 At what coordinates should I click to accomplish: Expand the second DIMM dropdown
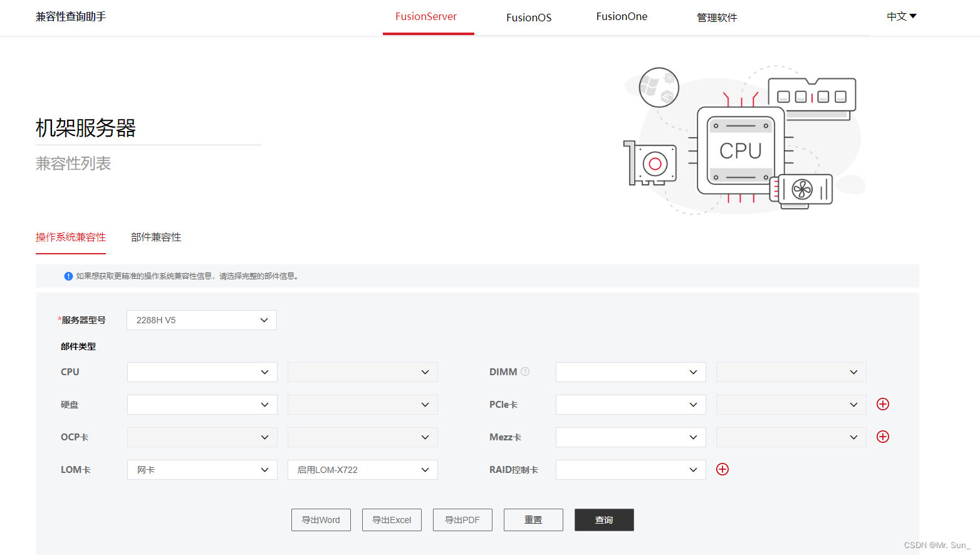click(791, 372)
